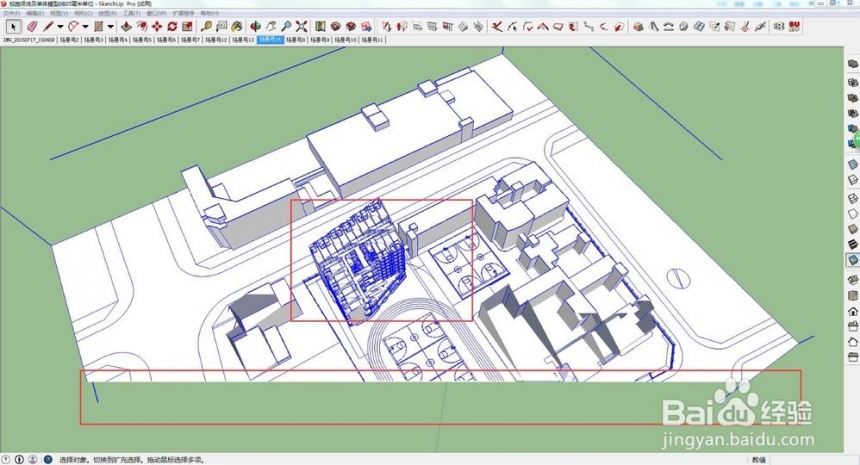The height and width of the screenshot is (465, 860).
Task: Click the red BU logo plugin icon
Action: 794,26
